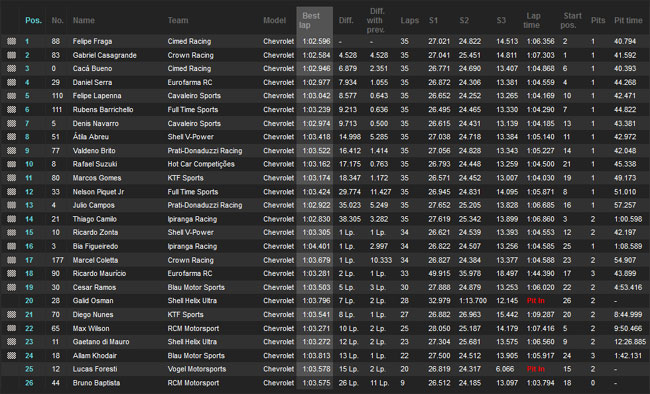Select the flag icon next to Max Wilson

[x=12, y=328]
